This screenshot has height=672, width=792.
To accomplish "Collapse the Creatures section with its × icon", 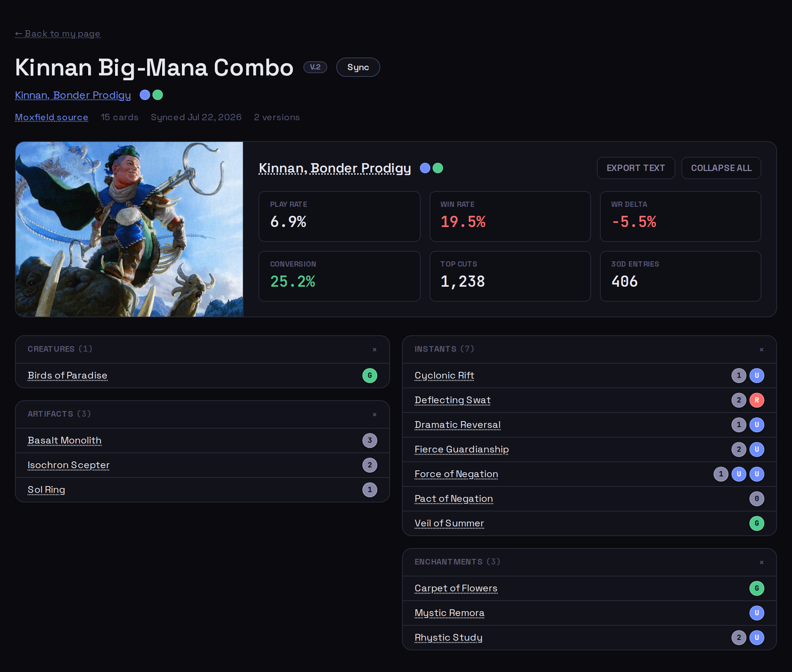I will [374, 349].
